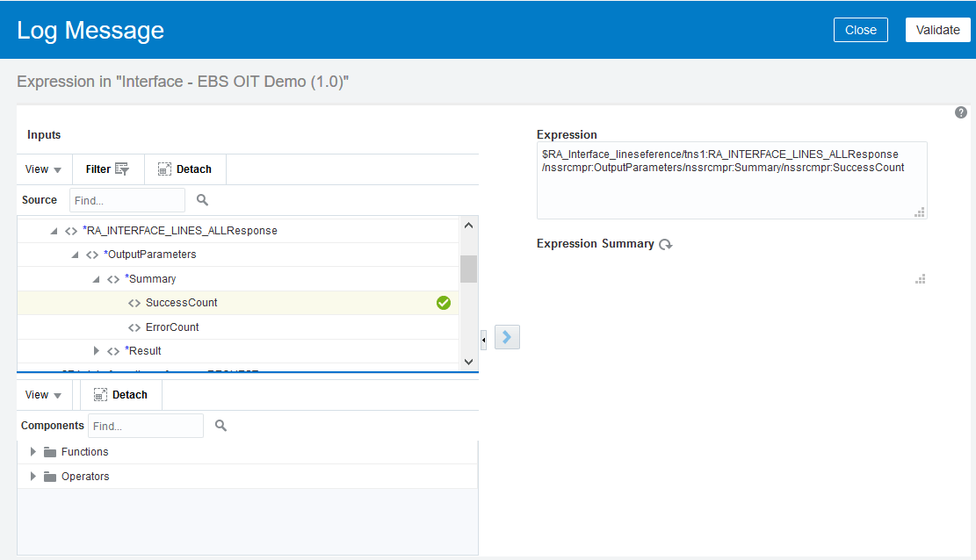Screen dimensions: 976x560
Task: Click the element icon beside Summary
Action: click(x=112, y=280)
